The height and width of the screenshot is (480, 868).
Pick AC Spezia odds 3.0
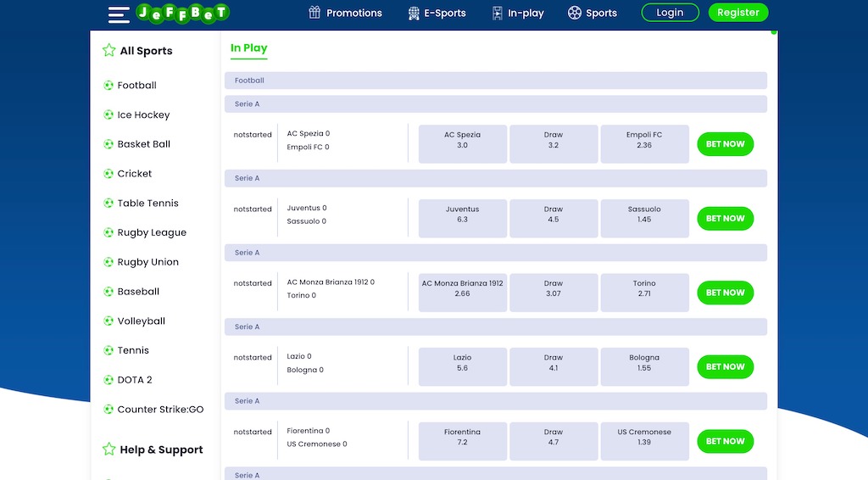[x=463, y=144]
